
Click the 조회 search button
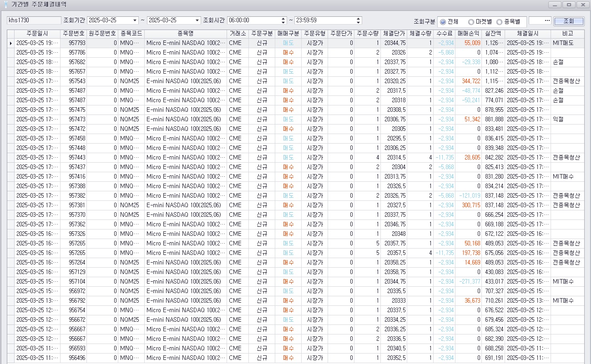tap(568, 21)
